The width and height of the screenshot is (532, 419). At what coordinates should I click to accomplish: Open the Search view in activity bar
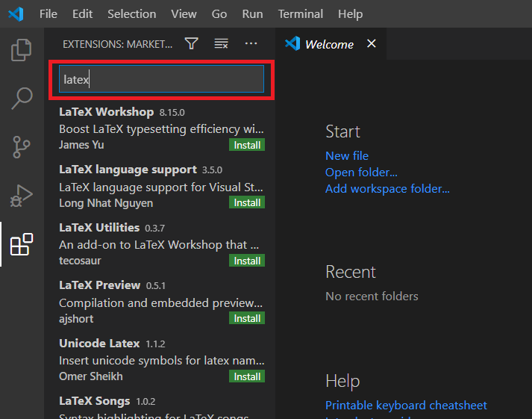click(x=22, y=99)
